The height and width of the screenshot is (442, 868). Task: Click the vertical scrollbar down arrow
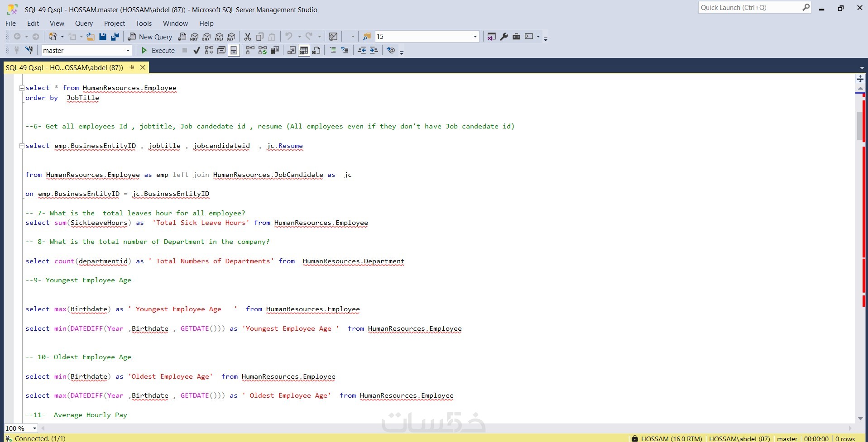point(860,418)
